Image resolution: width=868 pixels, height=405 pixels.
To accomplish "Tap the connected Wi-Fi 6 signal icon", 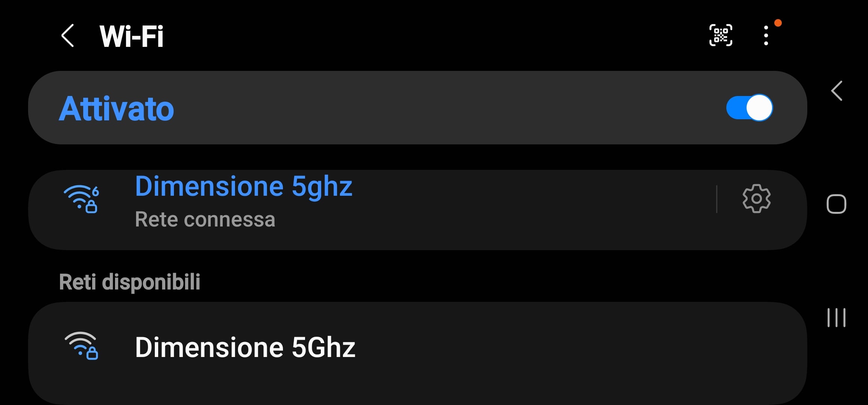I will [81, 199].
